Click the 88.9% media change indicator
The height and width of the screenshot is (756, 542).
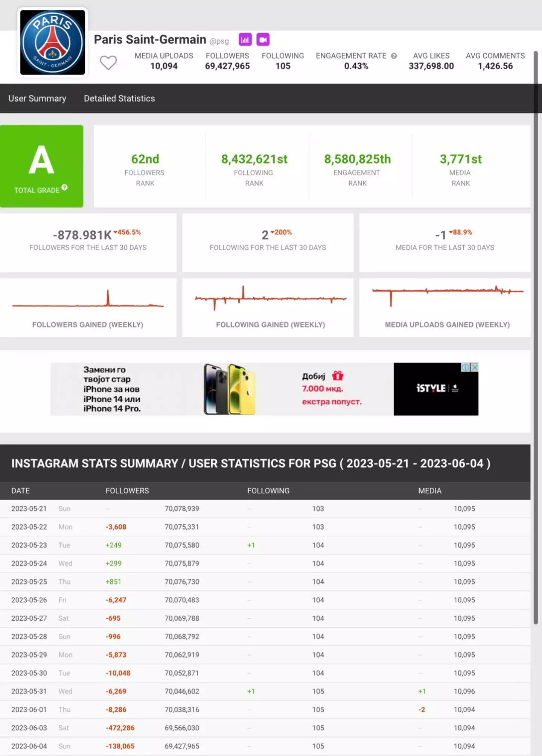(460, 232)
